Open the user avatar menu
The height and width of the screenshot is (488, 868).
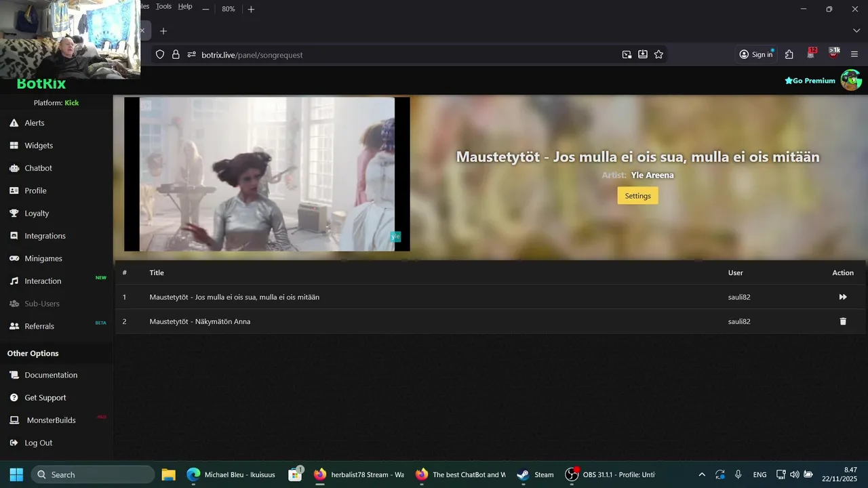pos(851,80)
